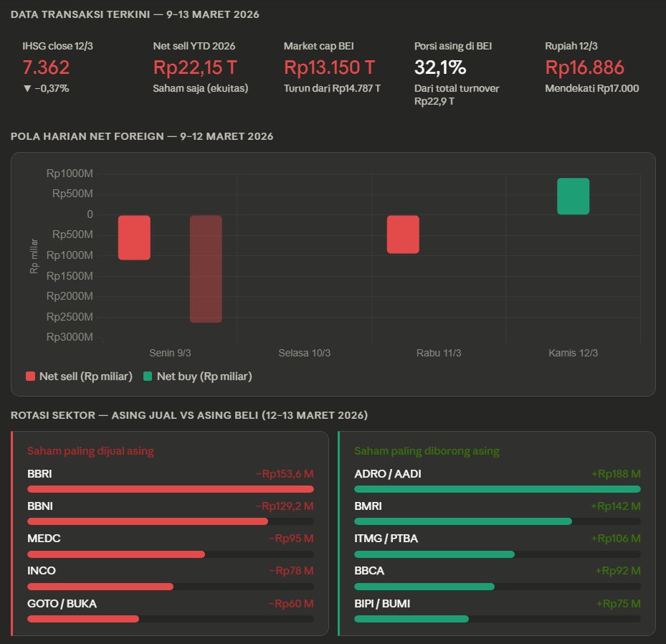Click the BBNI value −Rp129,2 M
Viewport: 666px width, 644px height.
(285, 506)
